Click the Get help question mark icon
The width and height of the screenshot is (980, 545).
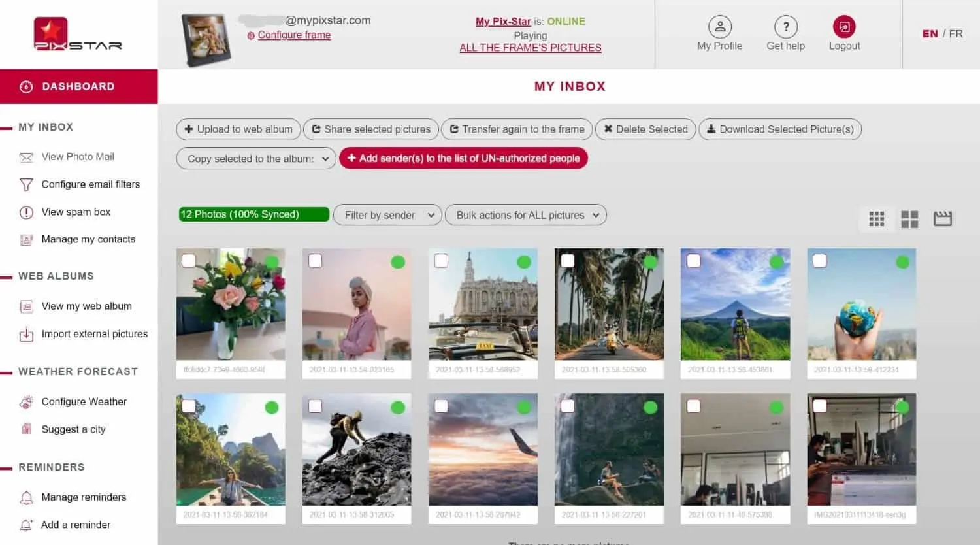point(785,27)
